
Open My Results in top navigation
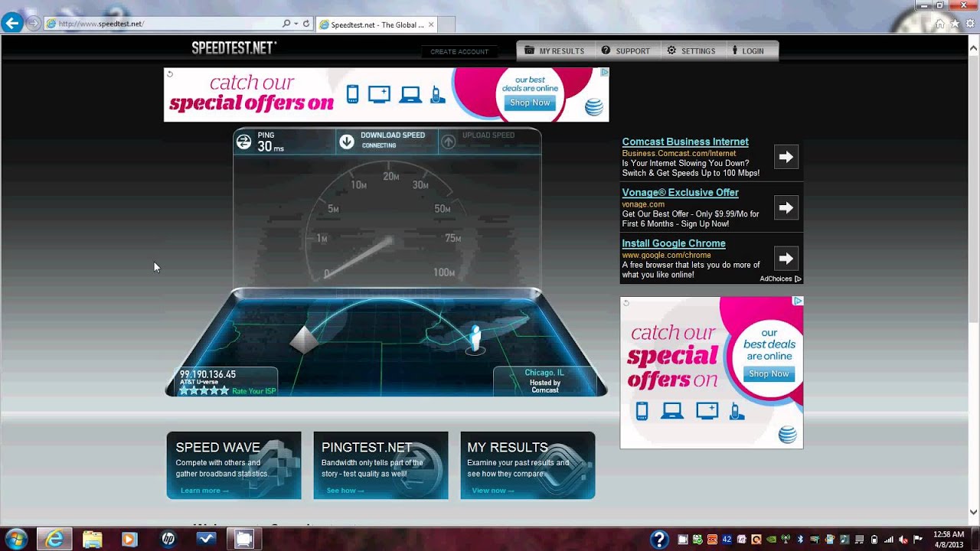click(555, 51)
